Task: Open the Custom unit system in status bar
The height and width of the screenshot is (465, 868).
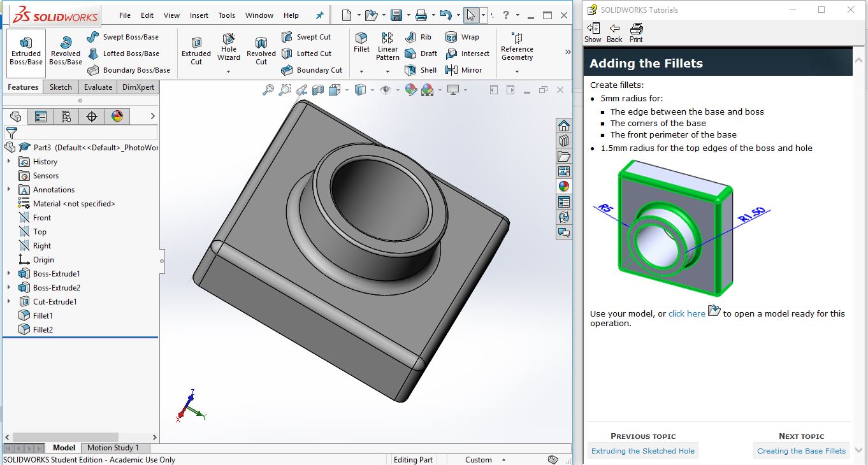Action: coord(485,459)
